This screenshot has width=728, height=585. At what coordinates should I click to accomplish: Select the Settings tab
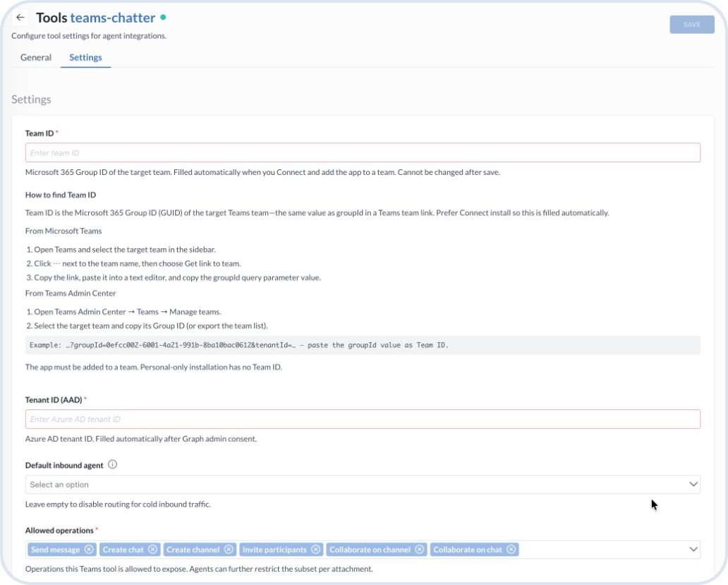(85, 57)
